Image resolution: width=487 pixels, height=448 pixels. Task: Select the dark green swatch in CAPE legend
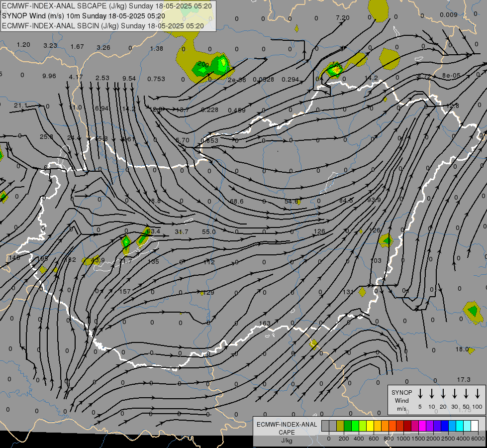pyautogui.click(x=348, y=426)
